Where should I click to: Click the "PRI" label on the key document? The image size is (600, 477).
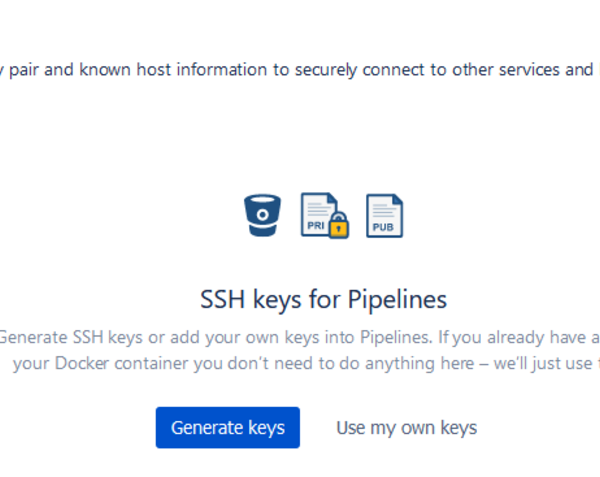coord(316,225)
